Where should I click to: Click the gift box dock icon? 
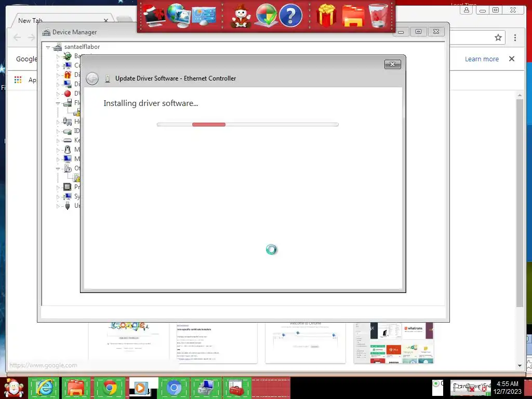(326, 16)
